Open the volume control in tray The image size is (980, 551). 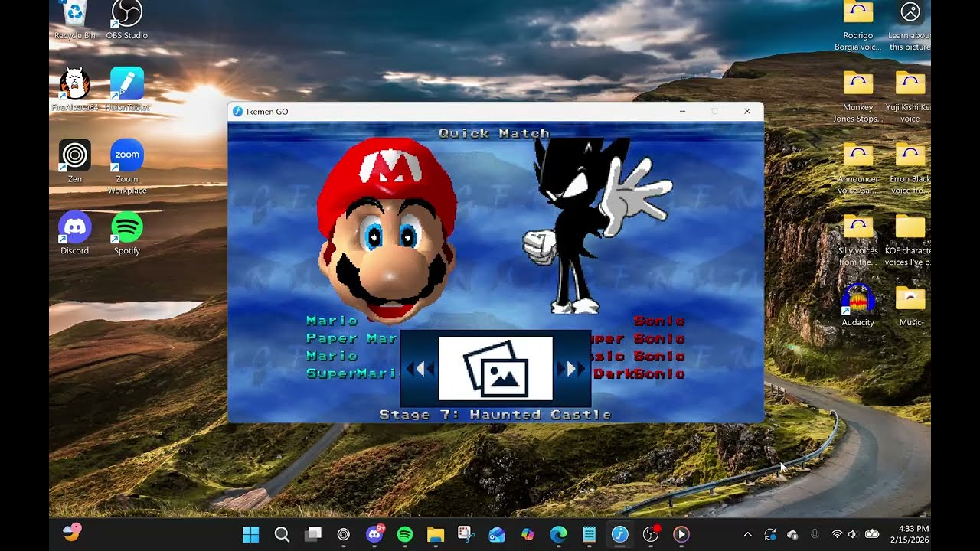pyautogui.click(x=852, y=534)
